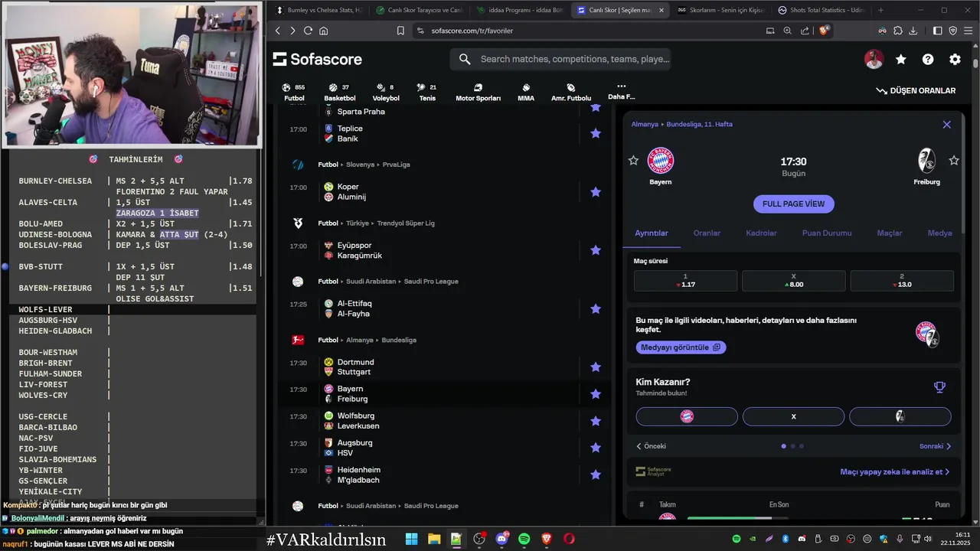Select Futbol sport category

(294, 93)
